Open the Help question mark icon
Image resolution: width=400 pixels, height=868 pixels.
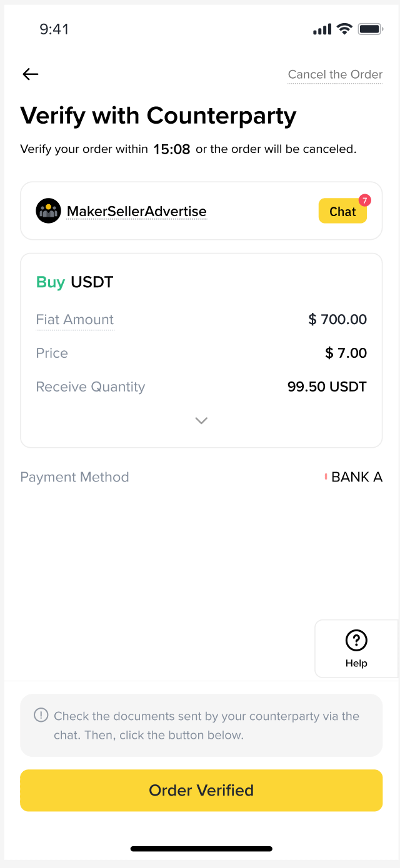(356, 641)
